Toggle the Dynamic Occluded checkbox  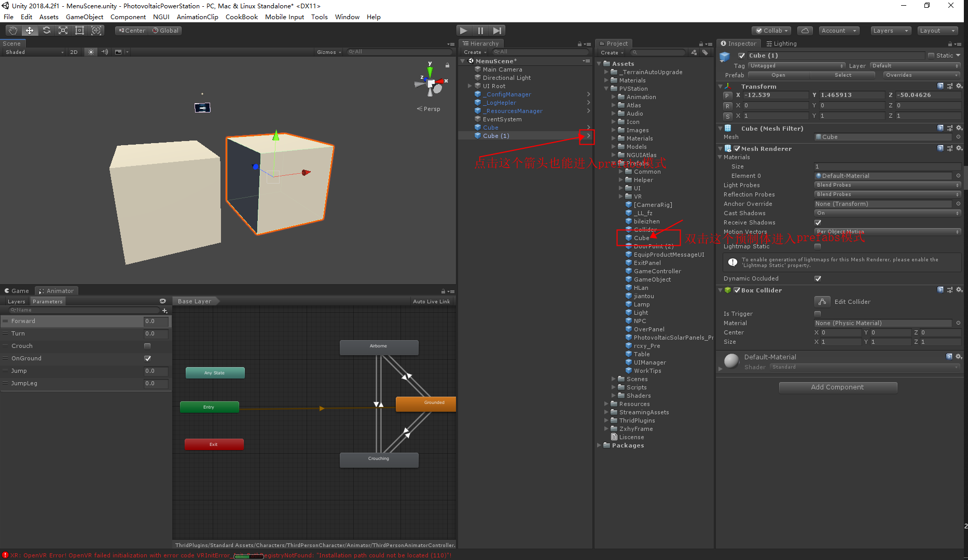(818, 278)
